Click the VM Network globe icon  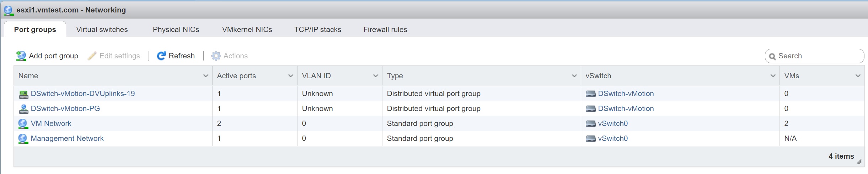point(23,124)
